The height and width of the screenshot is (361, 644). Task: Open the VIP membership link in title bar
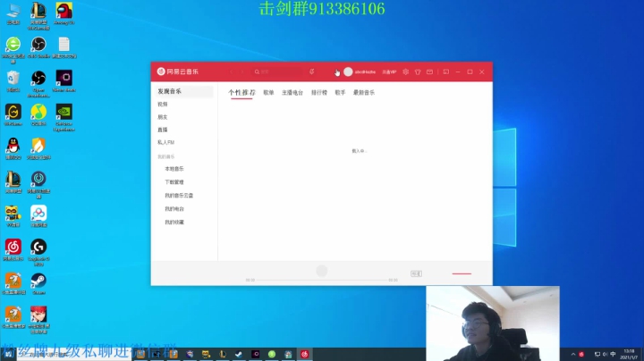coord(389,71)
